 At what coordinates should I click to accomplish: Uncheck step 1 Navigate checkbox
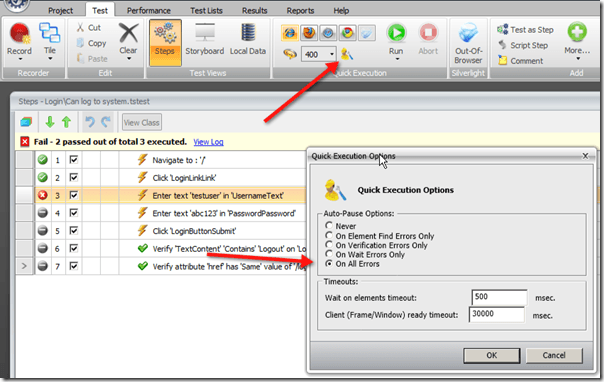point(74,159)
